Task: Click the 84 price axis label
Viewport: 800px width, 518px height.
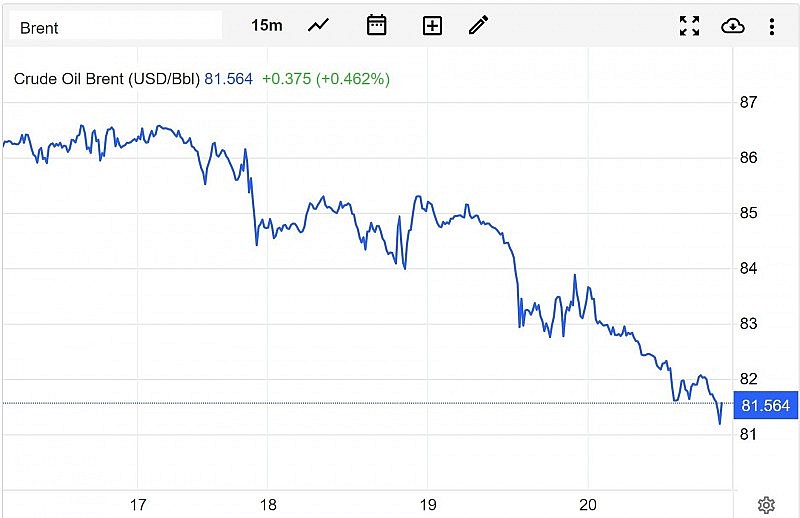Action: click(748, 268)
